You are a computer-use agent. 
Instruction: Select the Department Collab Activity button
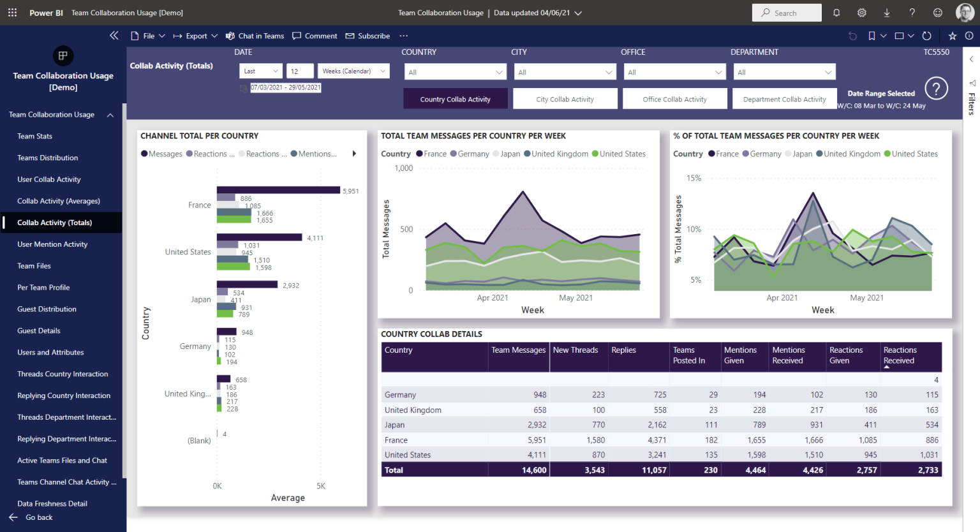[x=785, y=99]
